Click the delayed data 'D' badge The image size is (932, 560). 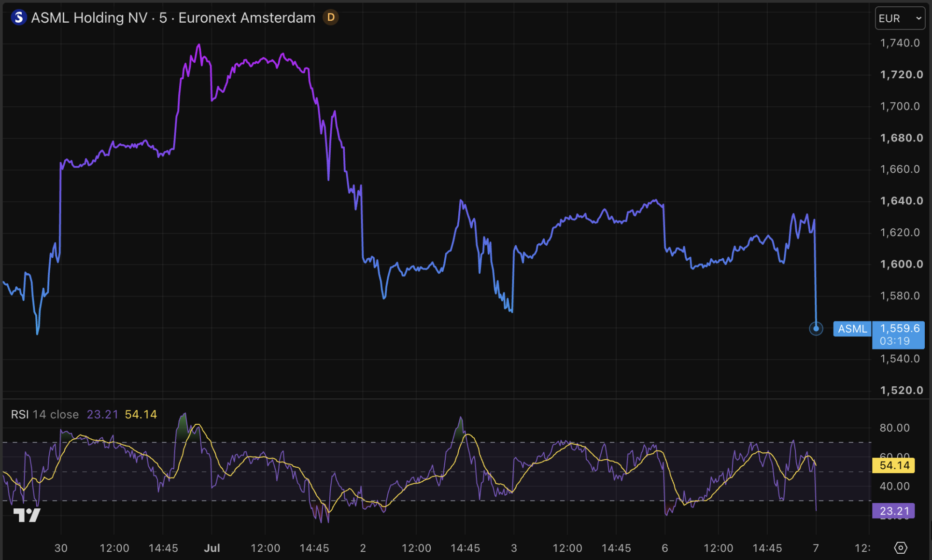click(x=331, y=17)
